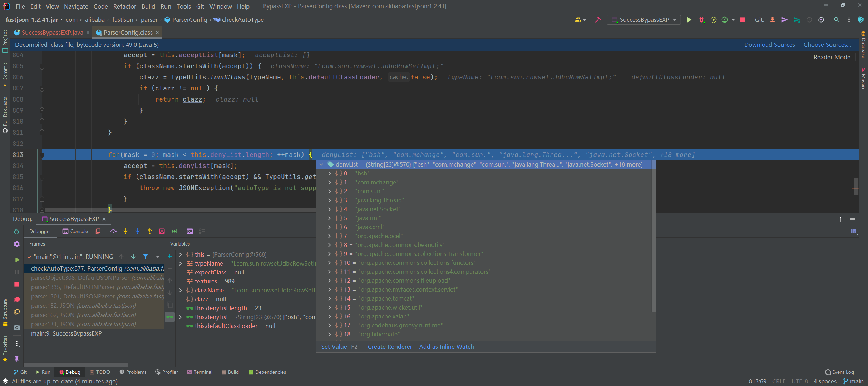Resume the paused program execution
The image size is (868, 386).
pyautogui.click(x=16, y=260)
